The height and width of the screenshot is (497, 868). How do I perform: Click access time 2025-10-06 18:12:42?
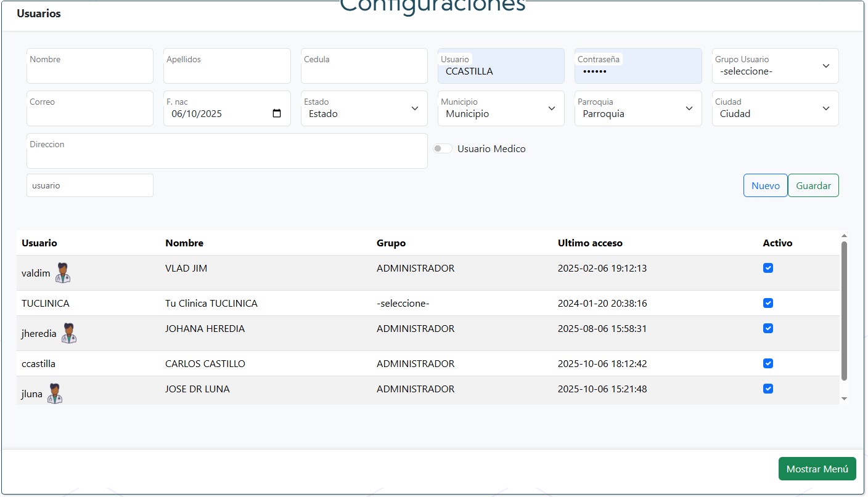pyautogui.click(x=602, y=363)
